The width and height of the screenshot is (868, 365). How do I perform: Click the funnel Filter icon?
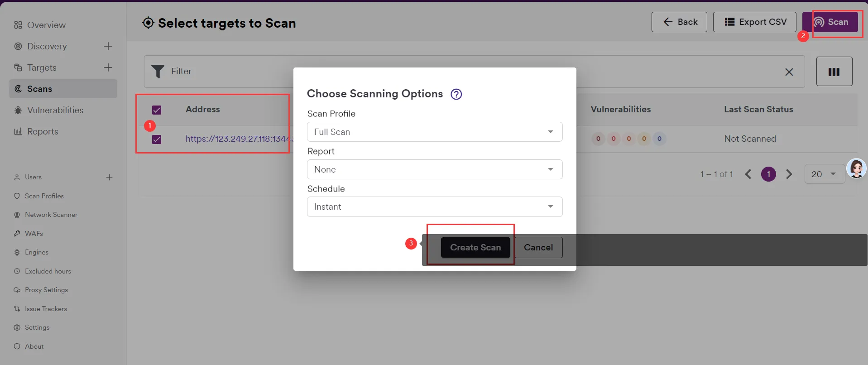(x=158, y=72)
